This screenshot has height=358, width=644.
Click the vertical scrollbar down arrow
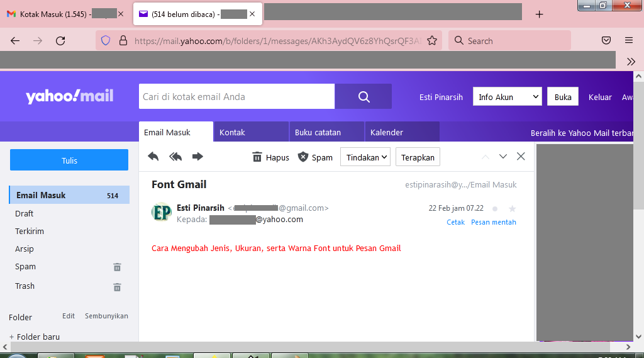tap(638, 336)
